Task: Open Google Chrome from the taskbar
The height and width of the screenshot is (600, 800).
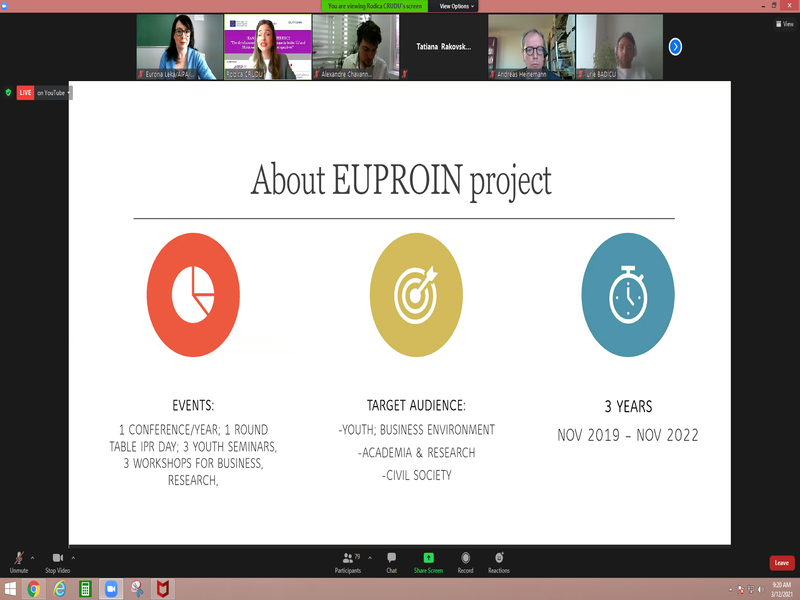Action: point(34,589)
